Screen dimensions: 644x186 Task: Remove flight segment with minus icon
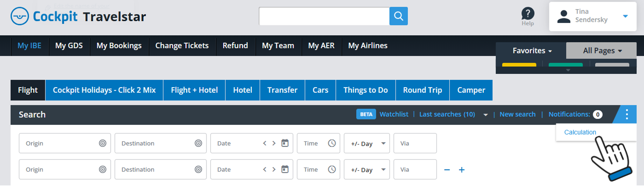tap(447, 170)
